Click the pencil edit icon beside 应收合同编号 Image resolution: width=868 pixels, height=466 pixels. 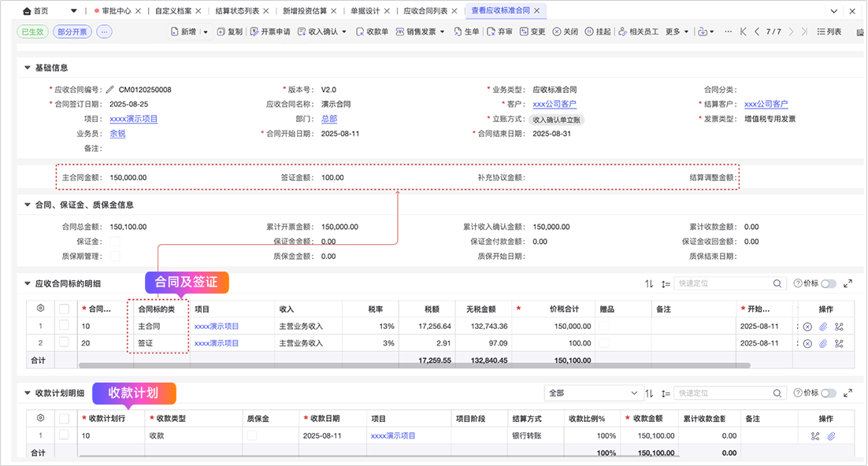click(110, 90)
